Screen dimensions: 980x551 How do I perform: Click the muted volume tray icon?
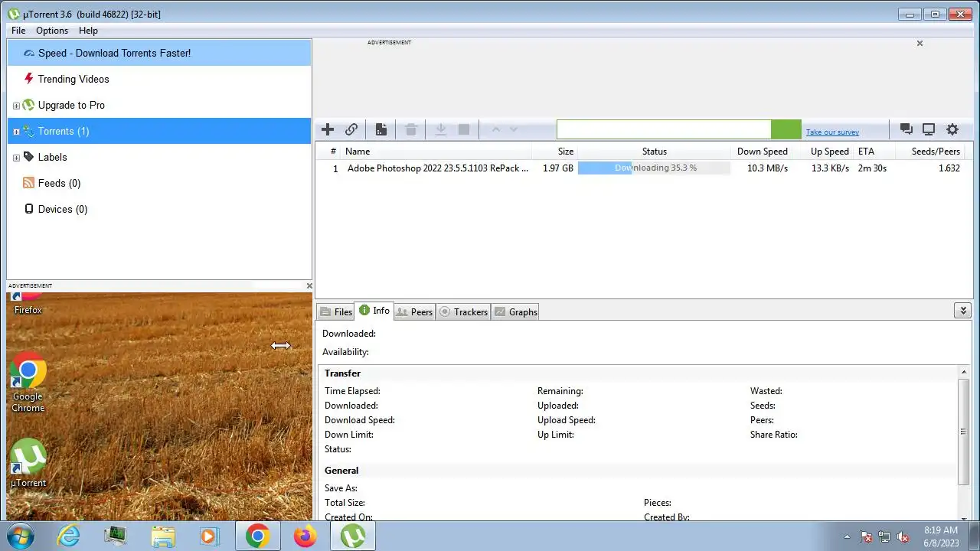click(x=903, y=536)
